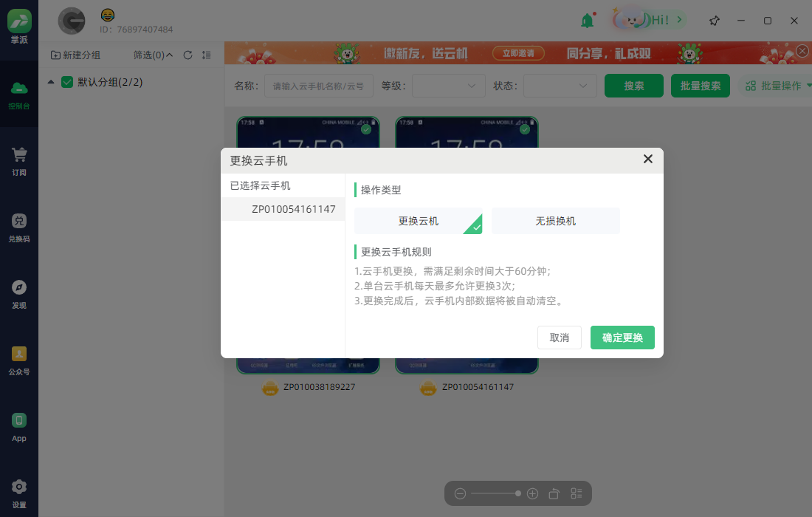812x517 pixels.
Task: Click 确定更换 to confirm replacement
Action: 622,338
